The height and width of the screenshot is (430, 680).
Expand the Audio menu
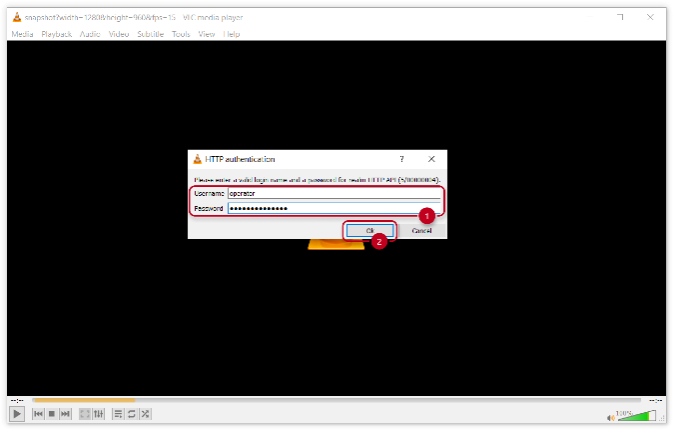pos(90,34)
